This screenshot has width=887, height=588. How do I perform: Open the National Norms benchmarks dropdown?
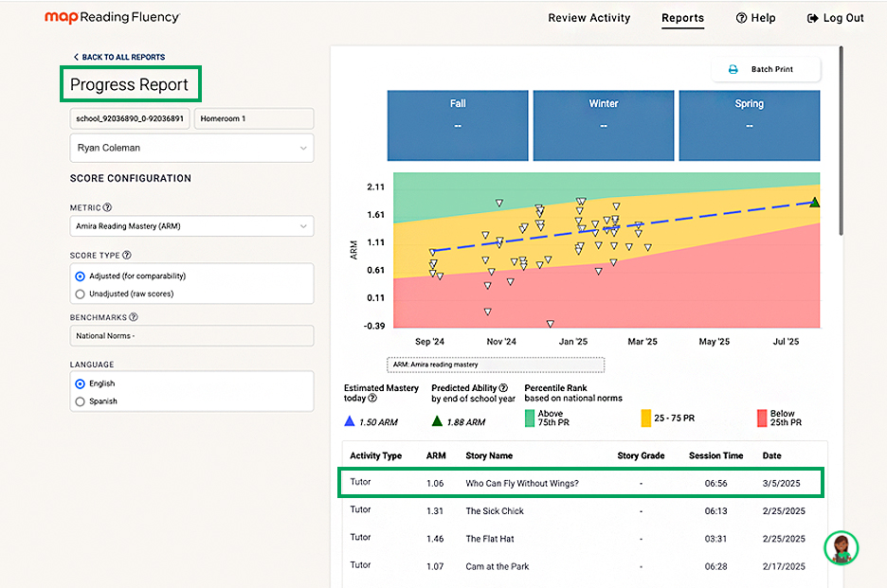(191, 336)
